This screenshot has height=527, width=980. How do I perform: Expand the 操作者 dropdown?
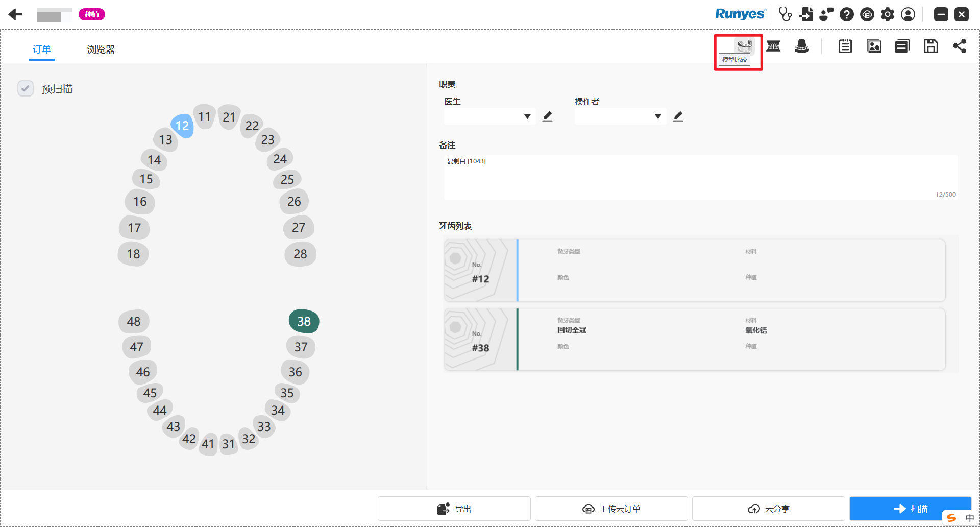point(658,116)
